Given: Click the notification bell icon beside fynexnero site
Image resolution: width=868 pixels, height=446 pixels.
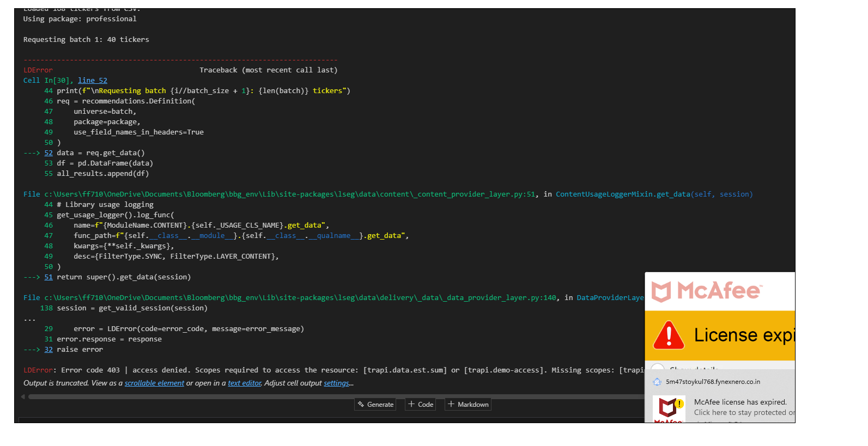Looking at the screenshot, I should [657, 382].
